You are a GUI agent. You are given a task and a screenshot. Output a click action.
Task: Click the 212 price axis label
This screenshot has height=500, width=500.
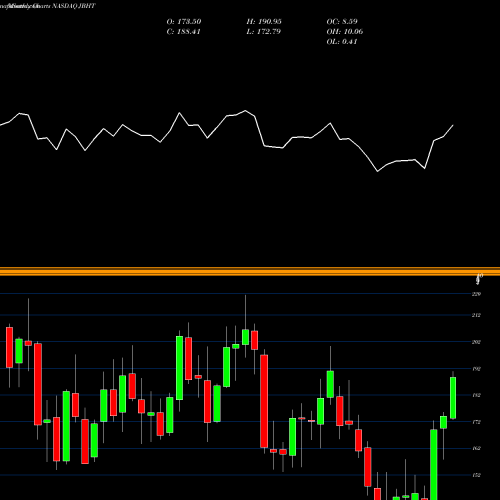tap(476, 315)
